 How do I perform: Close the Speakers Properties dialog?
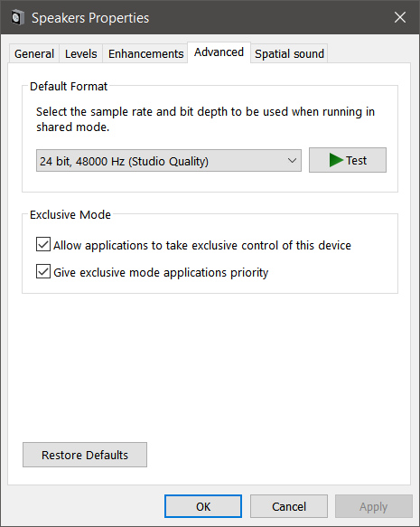click(400, 17)
